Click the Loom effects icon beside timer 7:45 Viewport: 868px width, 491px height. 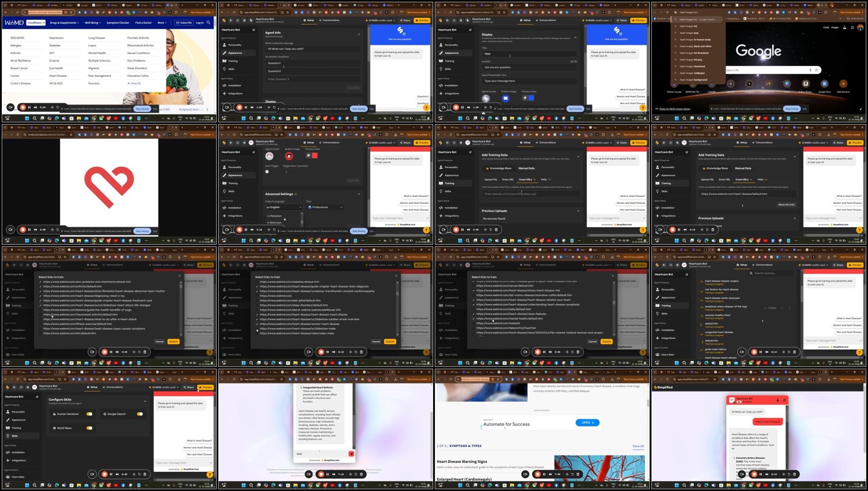567,474
